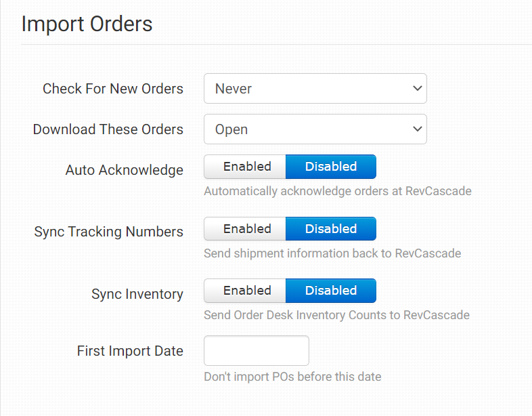Click the 'Automatically acknowledge orders at RevCascade' hint
The width and height of the screenshot is (532, 416).
[x=337, y=191]
